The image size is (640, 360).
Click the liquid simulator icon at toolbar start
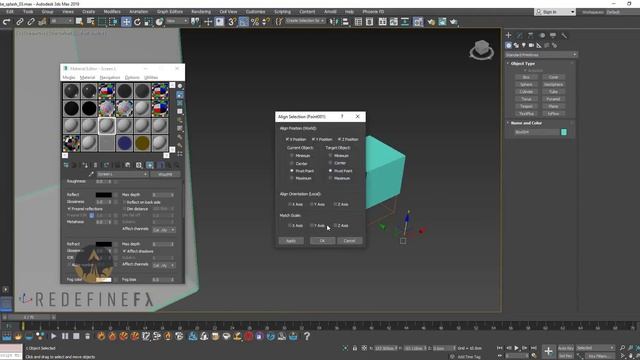(x=7, y=336)
